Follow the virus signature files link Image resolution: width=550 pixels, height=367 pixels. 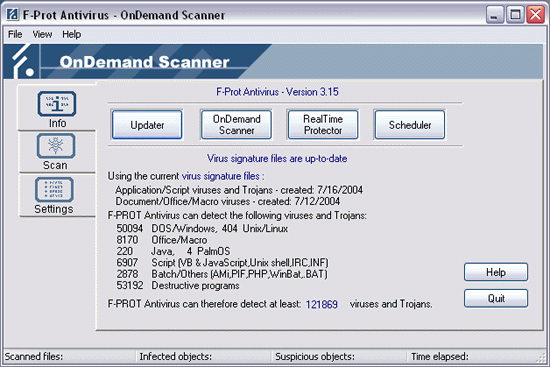click(221, 176)
